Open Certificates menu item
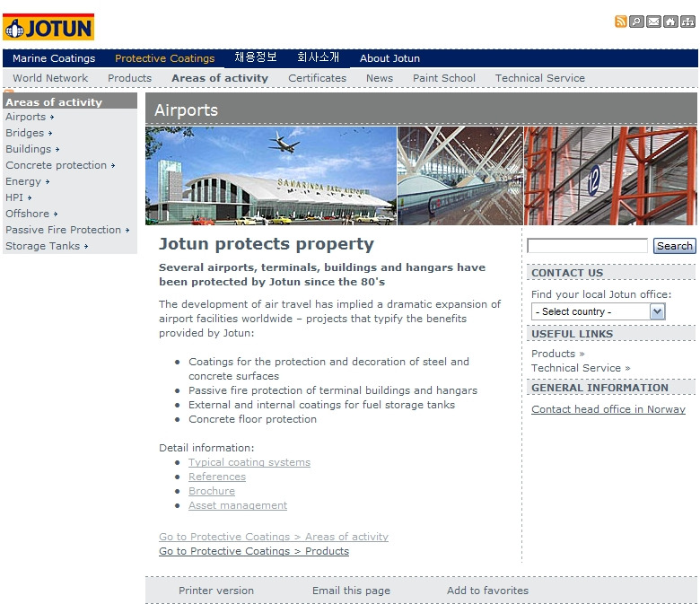 click(317, 78)
